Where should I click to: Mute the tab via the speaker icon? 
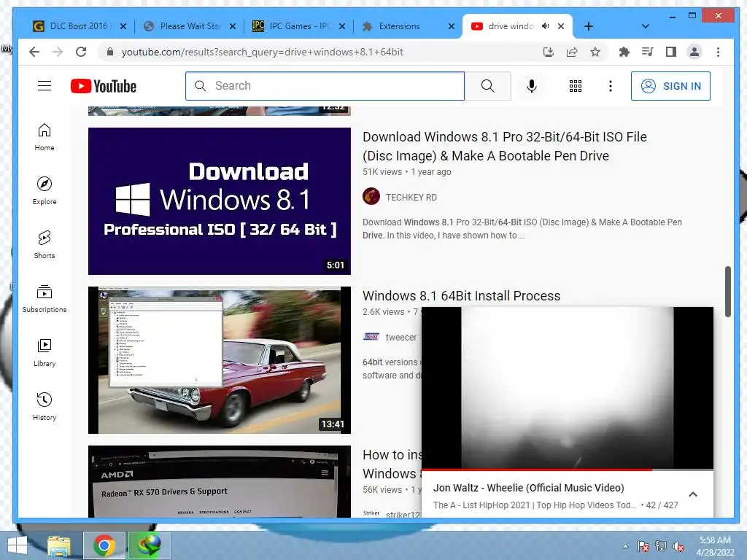pyautogui.click(x=546, y=26)
